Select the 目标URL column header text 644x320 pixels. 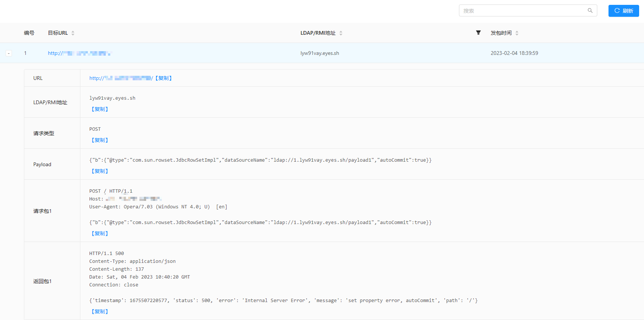click(x=58, y=33)
